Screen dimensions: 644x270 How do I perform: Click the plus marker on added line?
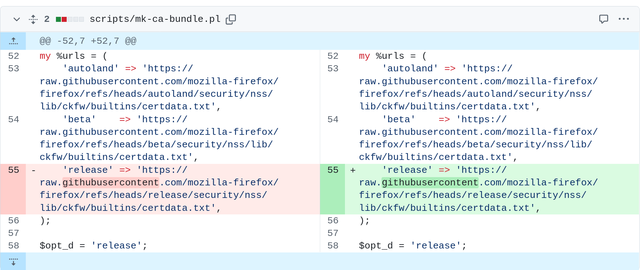(353, 170)
